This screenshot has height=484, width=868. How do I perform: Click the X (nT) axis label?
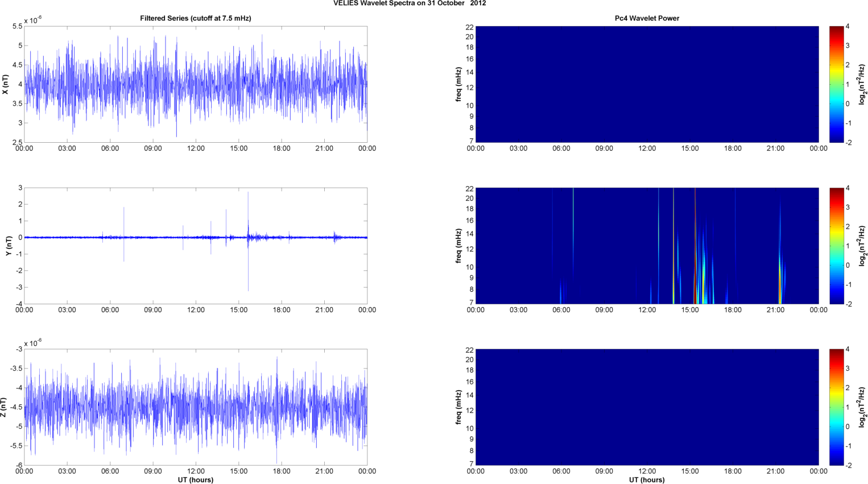coord(6,84)
